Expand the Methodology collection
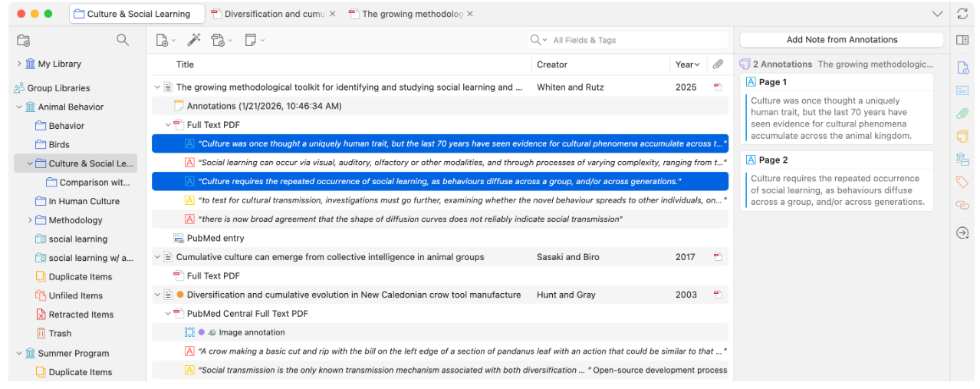Viewport: 980px width, 389px height. [x=31, y=220]
